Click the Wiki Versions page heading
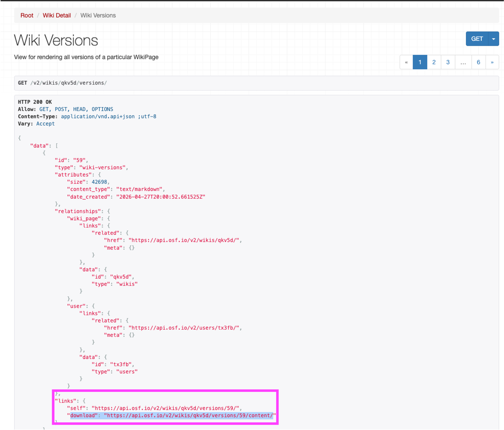This screenshot has height=430, width=504. [x=56, y=40]
